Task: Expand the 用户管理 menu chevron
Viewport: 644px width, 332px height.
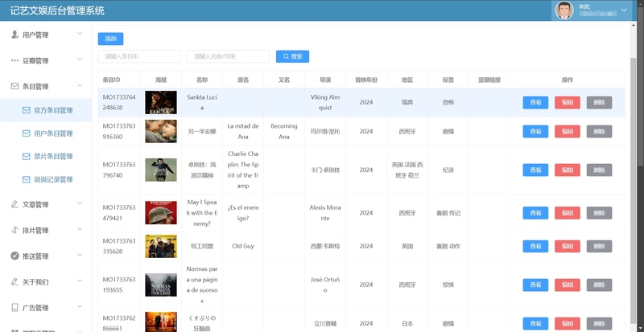Action: [80, 34]
